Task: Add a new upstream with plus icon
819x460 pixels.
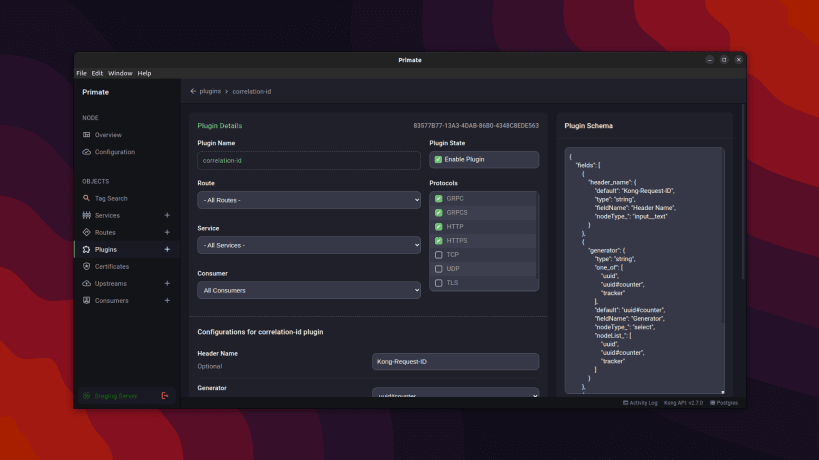Action: pyautogui.click(x=167, y=284)
